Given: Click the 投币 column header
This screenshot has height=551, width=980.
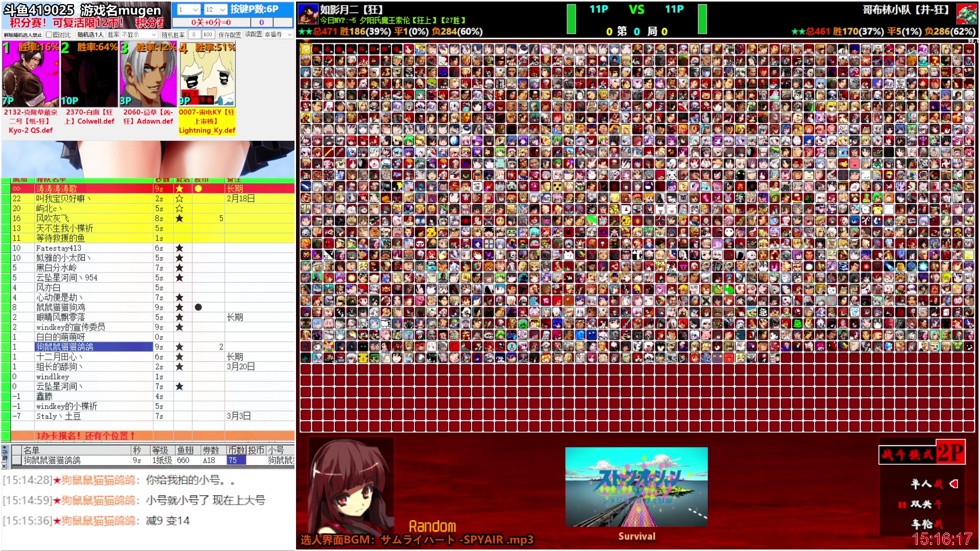Looking at the screenshot, I should click(x=257, y=450).
